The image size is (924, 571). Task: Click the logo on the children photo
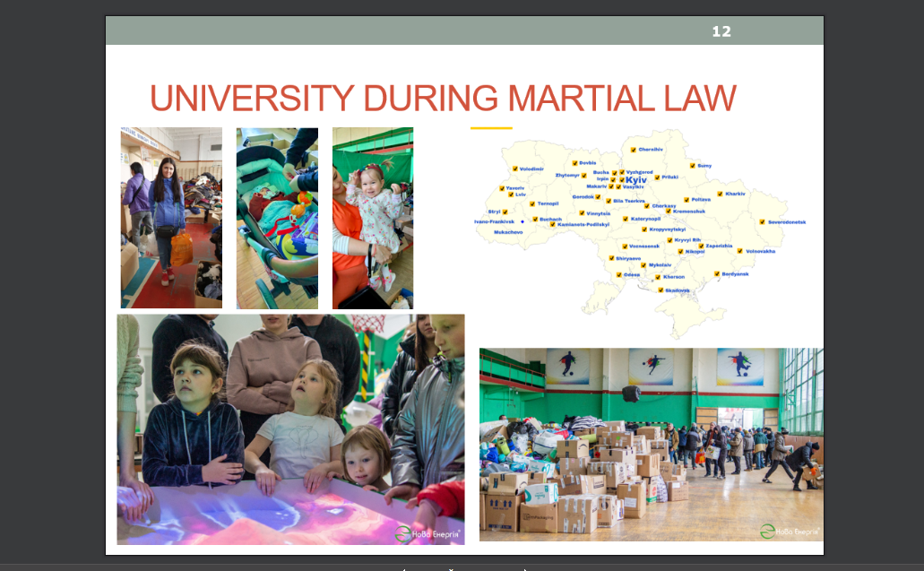[427, 532]
